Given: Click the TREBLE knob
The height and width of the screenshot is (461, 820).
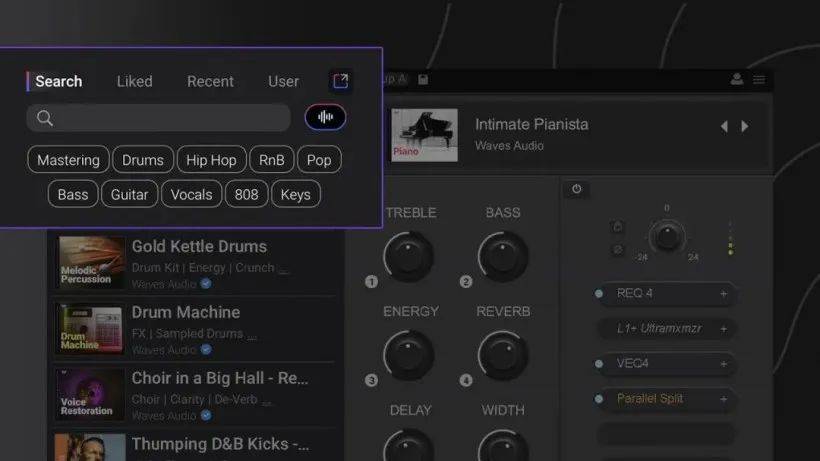Looking at the screenshot, I should pos(408,257).
